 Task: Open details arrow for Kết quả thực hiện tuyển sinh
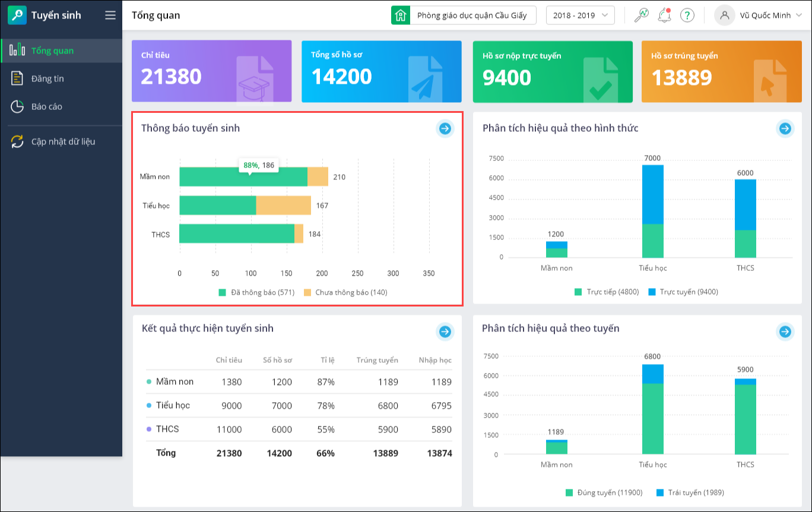[x=445, y=331]
